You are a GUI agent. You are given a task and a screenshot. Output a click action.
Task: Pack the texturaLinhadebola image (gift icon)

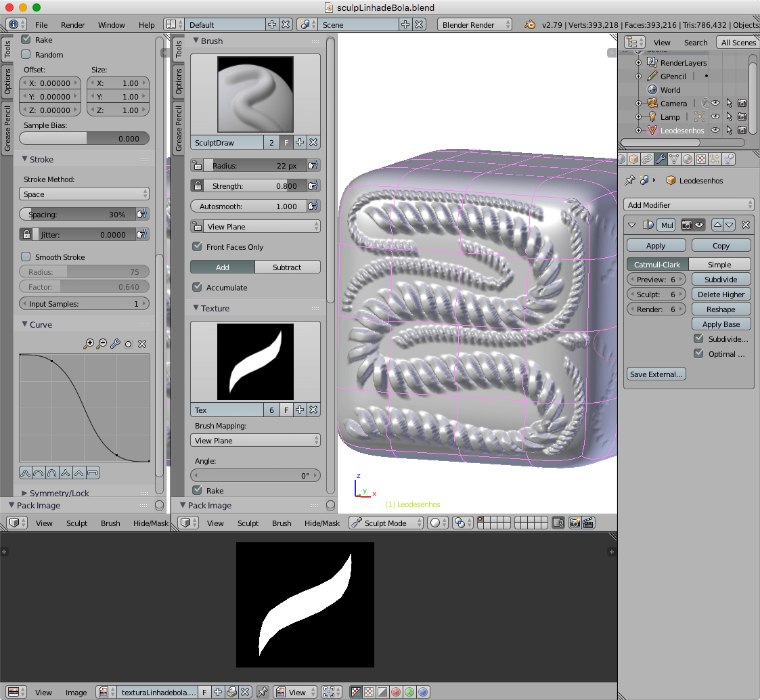click(x=231, y=692)
